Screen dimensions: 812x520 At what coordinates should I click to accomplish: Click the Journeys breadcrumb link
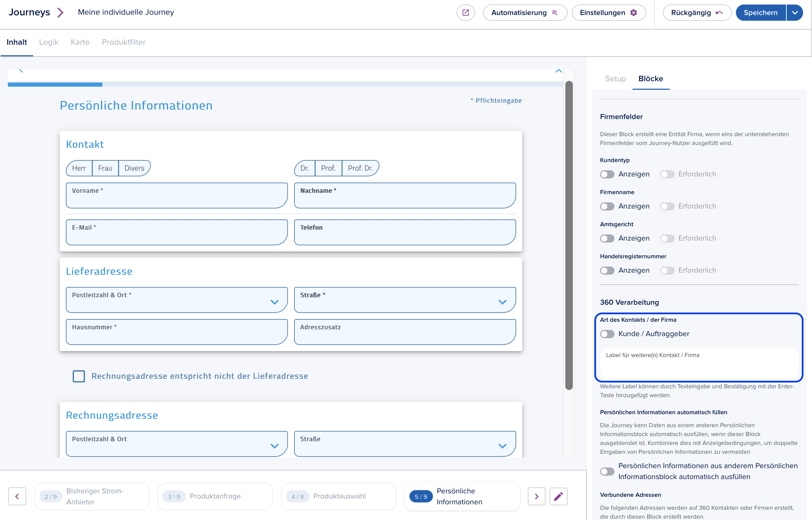[29, 12]
